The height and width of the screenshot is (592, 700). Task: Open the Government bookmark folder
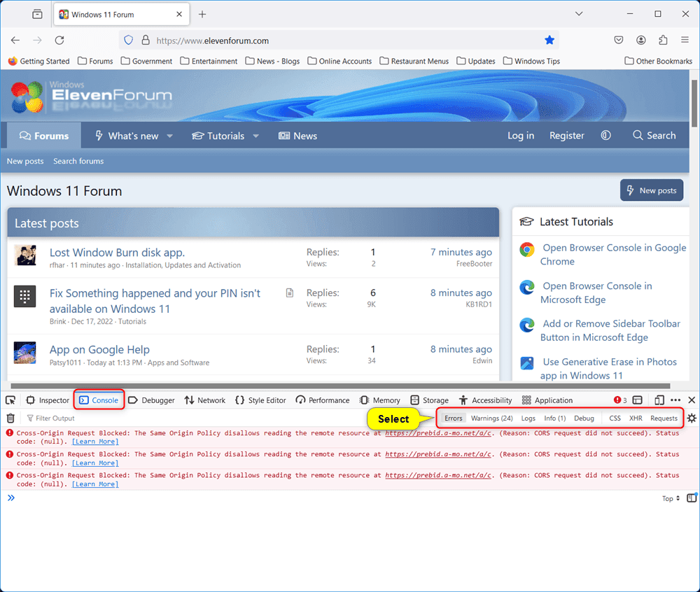146,61
